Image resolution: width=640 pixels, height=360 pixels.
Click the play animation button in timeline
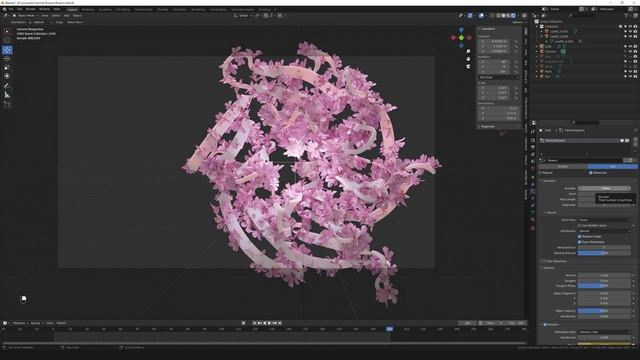pos(269,323)
